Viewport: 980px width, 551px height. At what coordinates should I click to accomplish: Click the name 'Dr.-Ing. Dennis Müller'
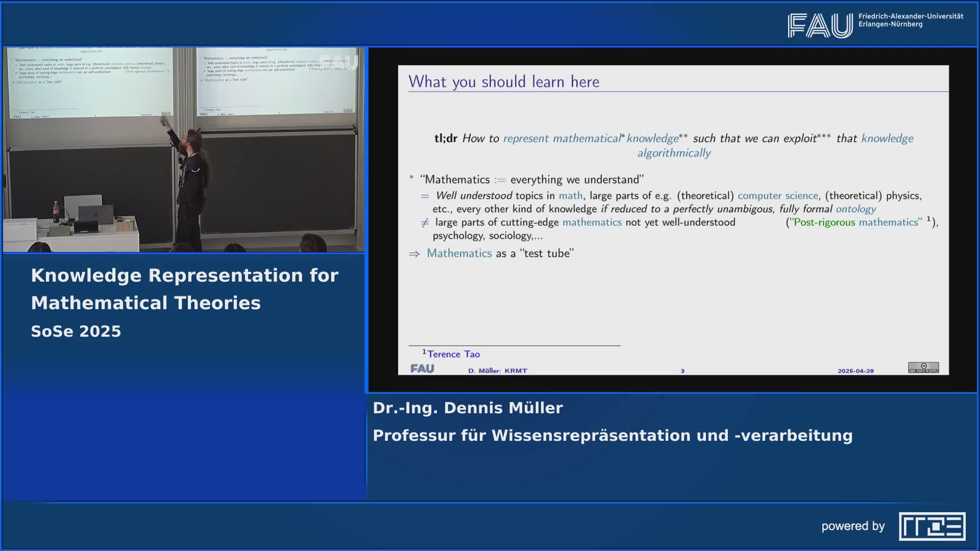click(468, 408)
